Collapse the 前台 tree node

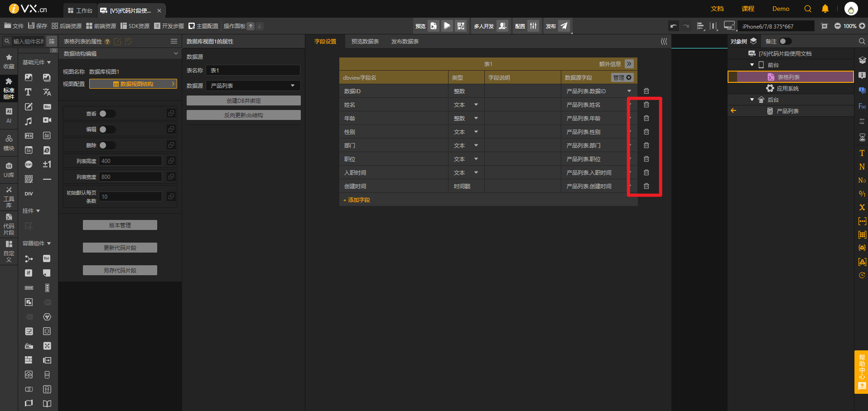click(x=752, y=65)
